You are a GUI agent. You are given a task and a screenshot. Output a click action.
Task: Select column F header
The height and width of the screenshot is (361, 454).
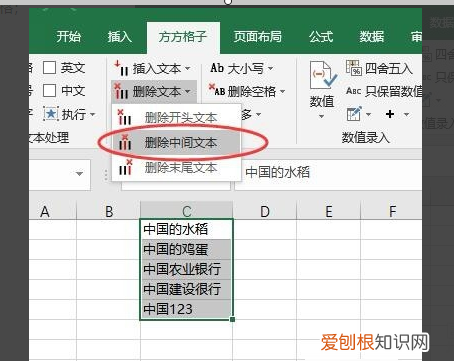[x=392, y=211]
